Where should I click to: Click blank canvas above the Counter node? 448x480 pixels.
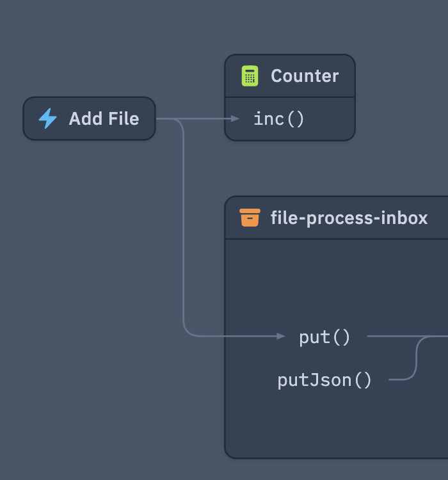point(288,26)
